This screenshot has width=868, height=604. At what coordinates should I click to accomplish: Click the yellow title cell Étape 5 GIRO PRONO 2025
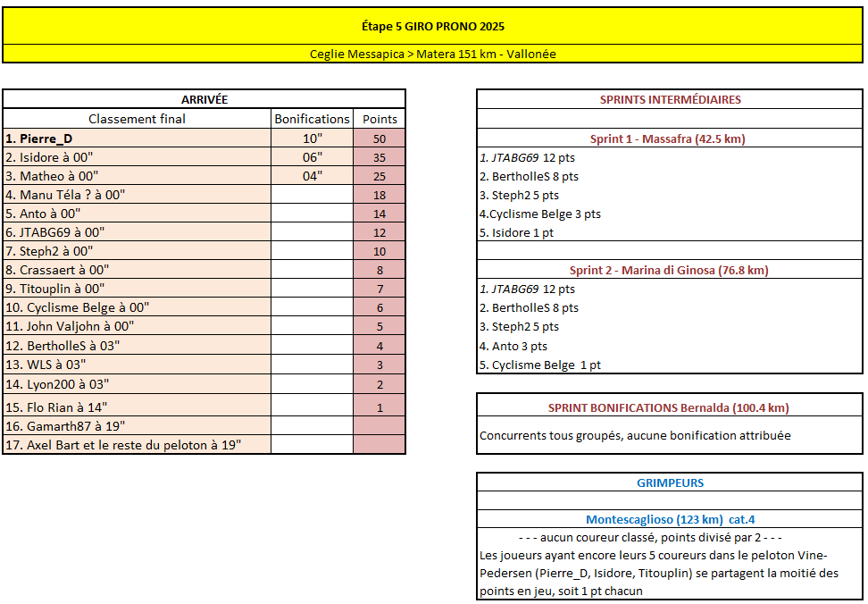click(433, 27)
